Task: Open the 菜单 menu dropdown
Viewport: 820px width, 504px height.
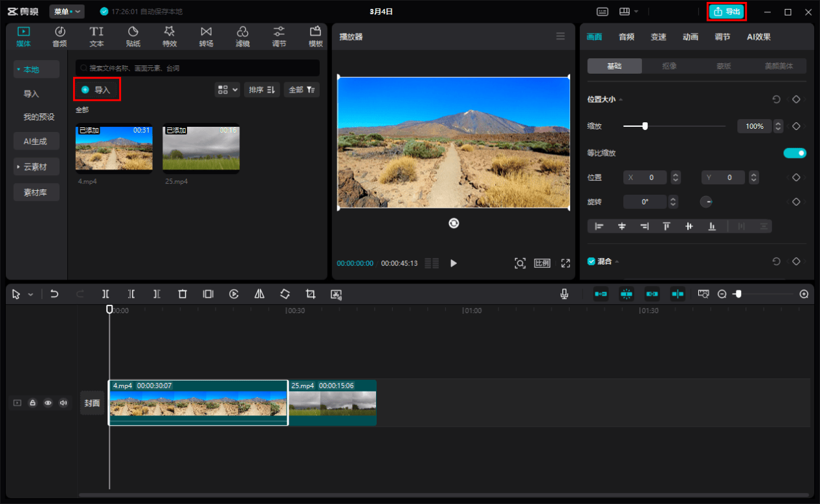Action: point(67,12)
